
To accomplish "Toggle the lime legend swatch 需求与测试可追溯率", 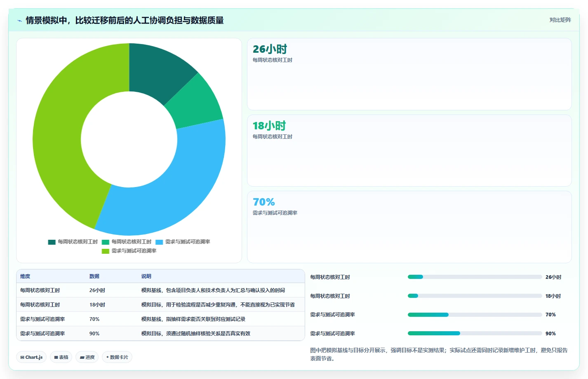I will (106, 251).
